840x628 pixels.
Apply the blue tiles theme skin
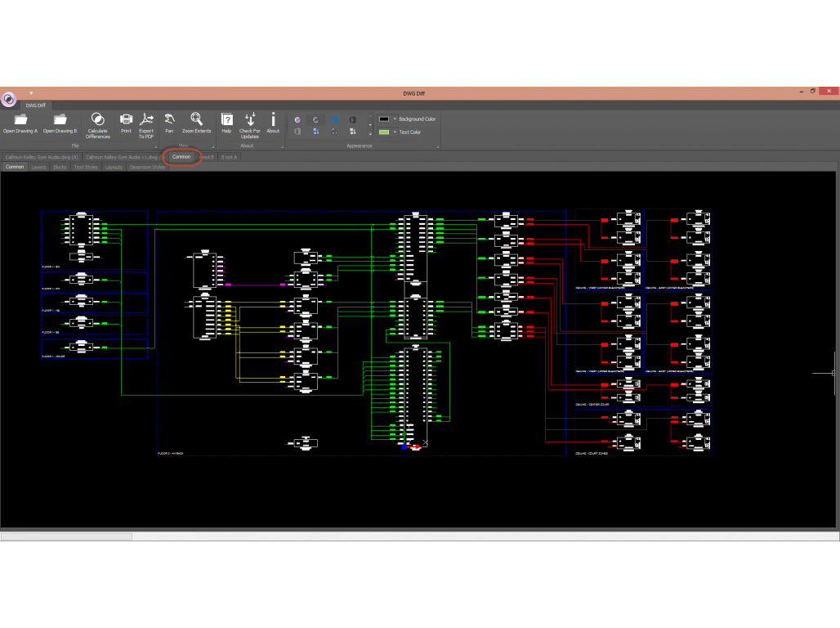pyautogui.click(x=316, y=132)
